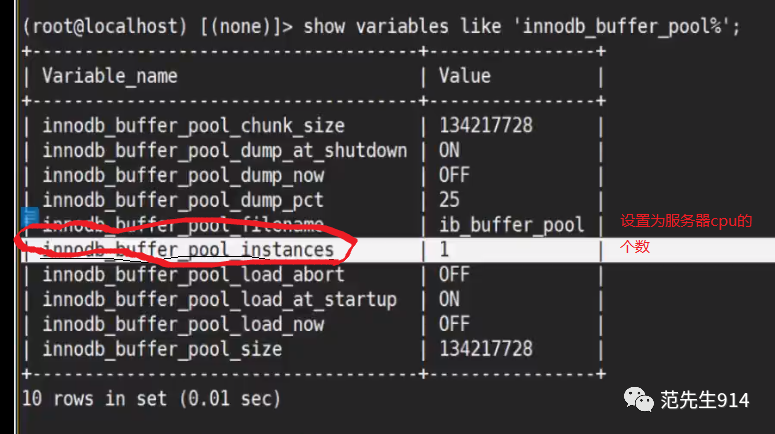Click the Value column header

[465, 76]
